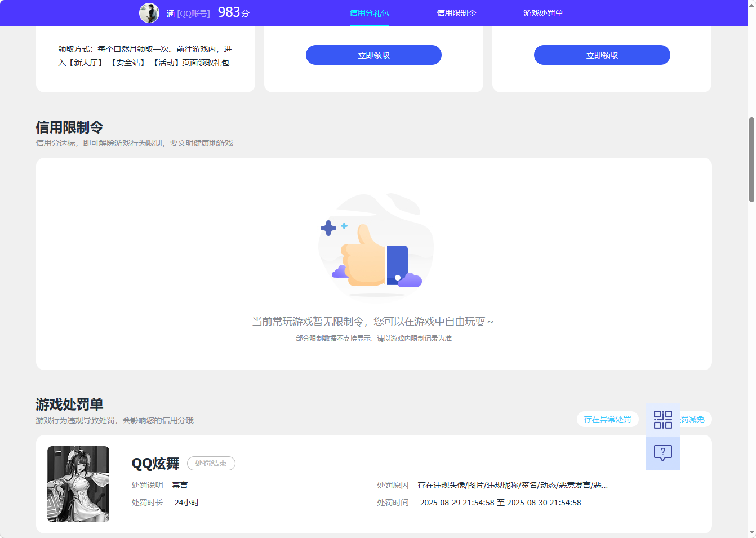Click the right card's 立即领取 button
Viewport: 756px width, 538px height.
click(x=602, y=55)
